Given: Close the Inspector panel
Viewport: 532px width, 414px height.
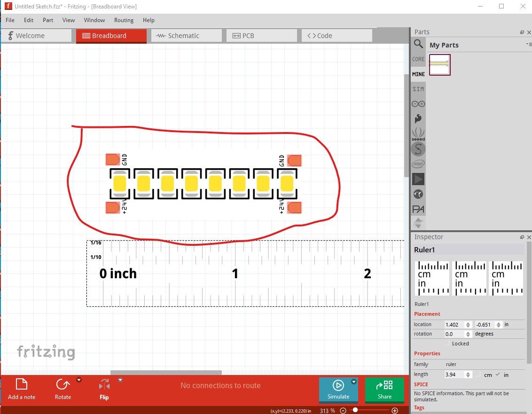Looking at the screenshot, I should click(529, 237).
